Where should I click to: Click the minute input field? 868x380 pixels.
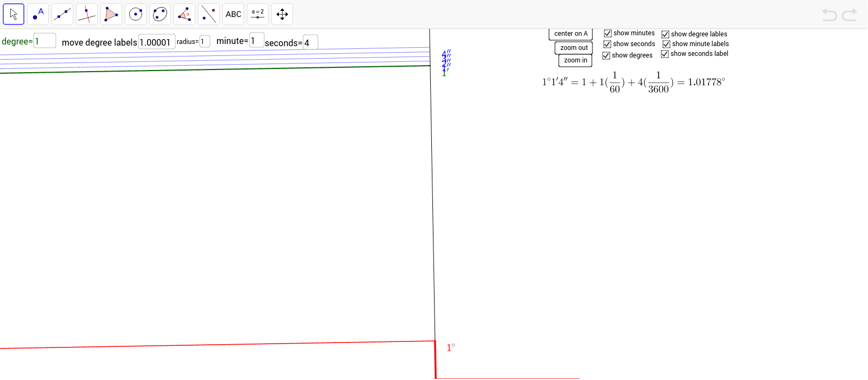pos(257,40)
